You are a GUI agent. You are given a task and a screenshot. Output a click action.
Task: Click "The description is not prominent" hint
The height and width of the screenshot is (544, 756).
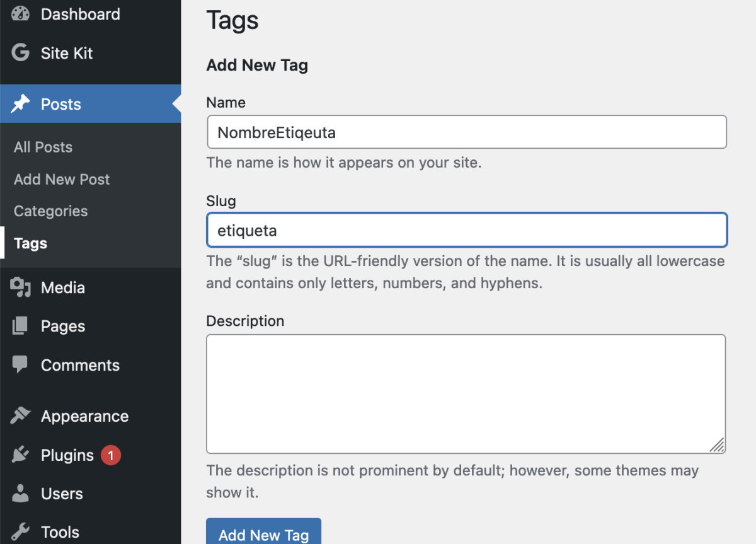pos(452,481)
